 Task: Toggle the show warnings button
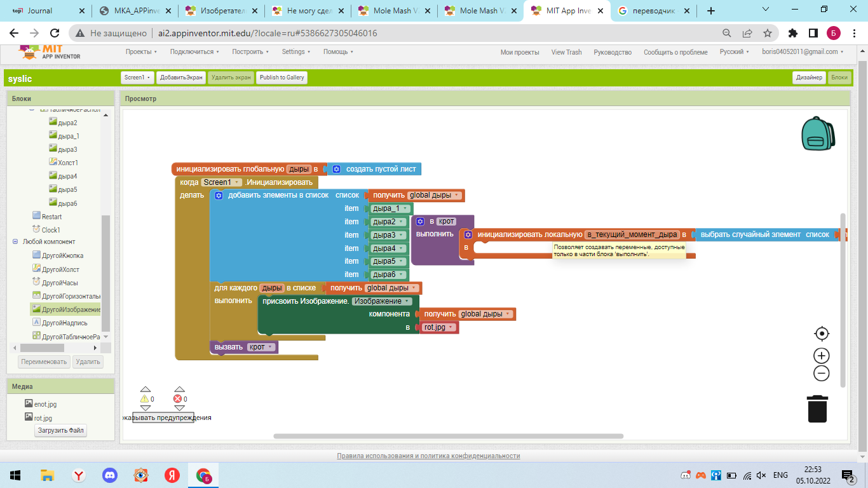coord(163,417)
